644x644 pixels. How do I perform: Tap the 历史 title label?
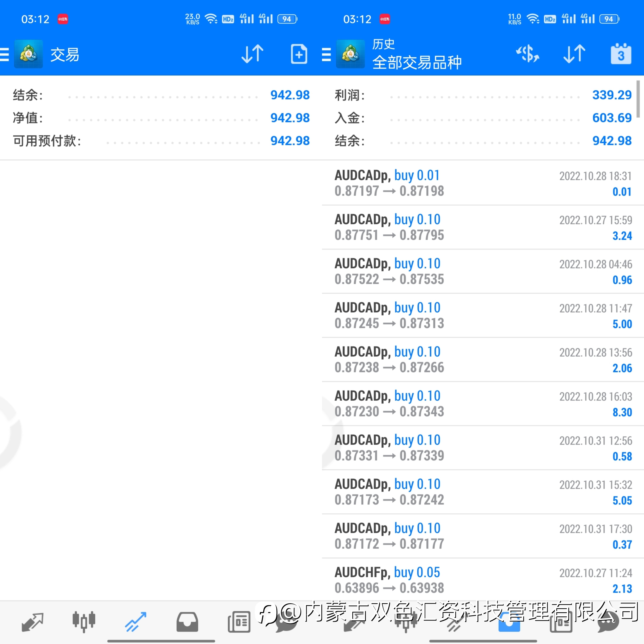pyautogui.click(x=383, y=44)
